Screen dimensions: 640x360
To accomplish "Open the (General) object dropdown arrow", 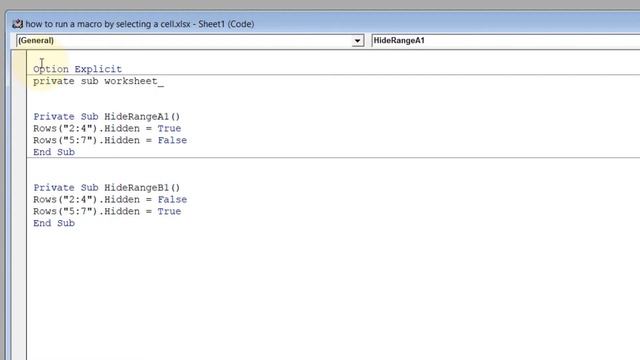I will pyautogui.click(x=358, y=41).
